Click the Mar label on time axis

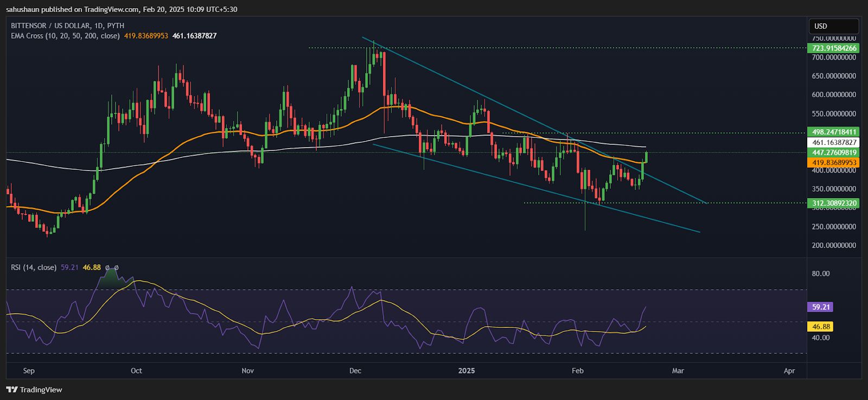click(678, 371)
